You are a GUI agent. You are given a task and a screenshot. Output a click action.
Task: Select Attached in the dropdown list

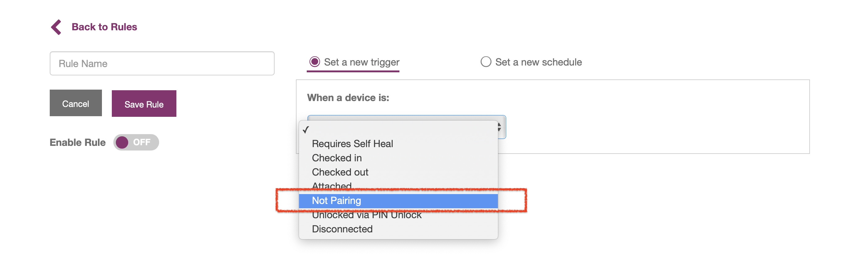[x=331, y=185]
